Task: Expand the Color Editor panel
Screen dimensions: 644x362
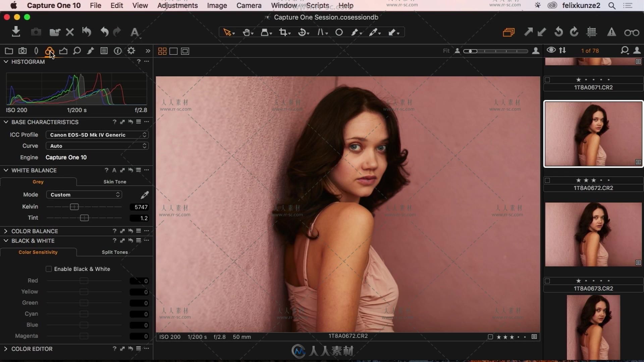Action: pyautogui.click(x=5, y=349)
